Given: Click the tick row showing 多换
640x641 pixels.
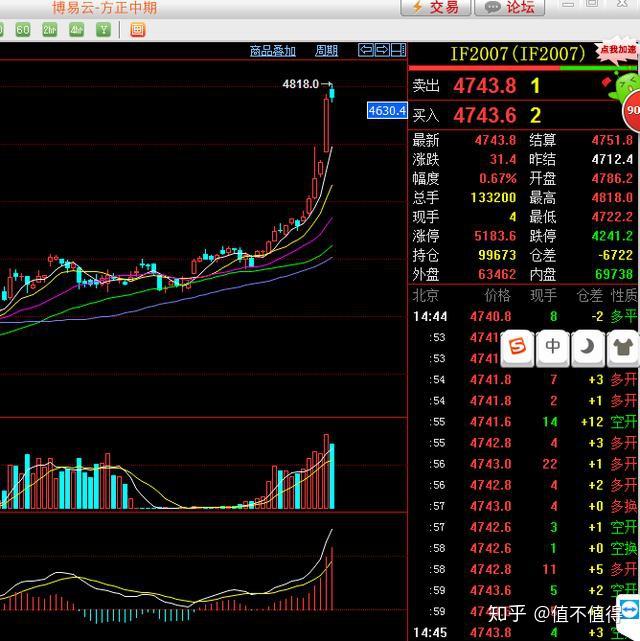Looking at the screenshot, I should (524, 506).
